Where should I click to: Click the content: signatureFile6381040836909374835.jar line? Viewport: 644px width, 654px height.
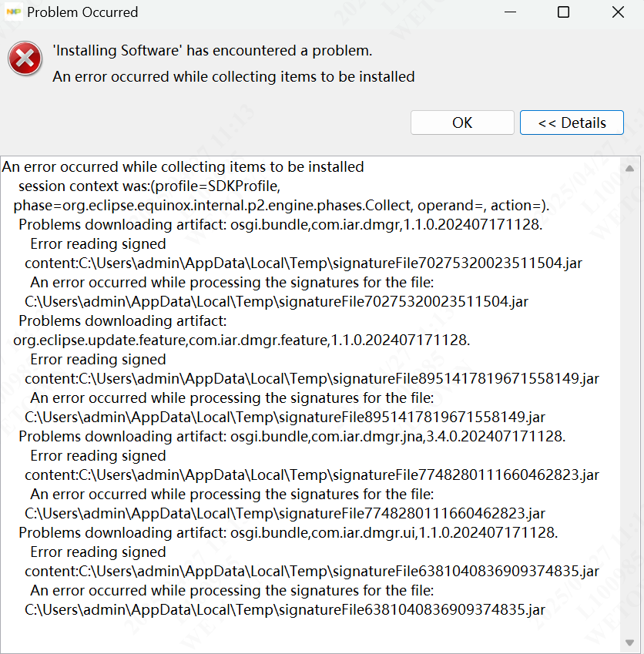point(312,572)
